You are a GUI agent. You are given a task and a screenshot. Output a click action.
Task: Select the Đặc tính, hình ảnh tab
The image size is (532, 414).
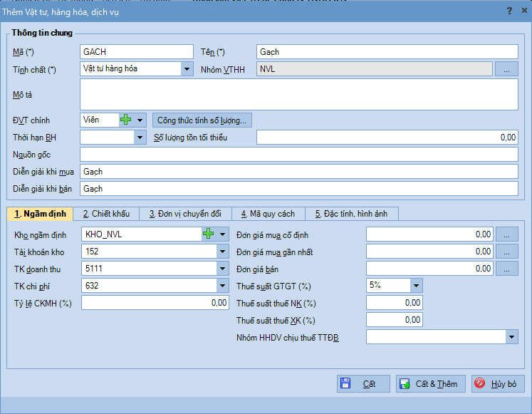tap(351, 214)
